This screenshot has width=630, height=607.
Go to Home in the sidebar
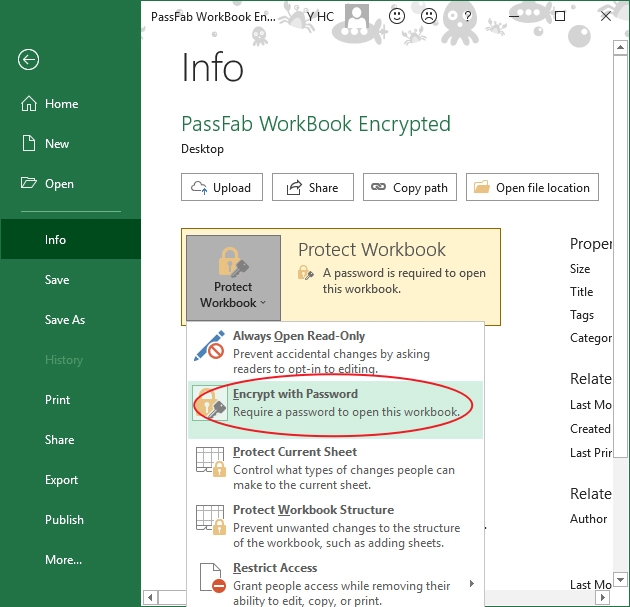(70, 104)
